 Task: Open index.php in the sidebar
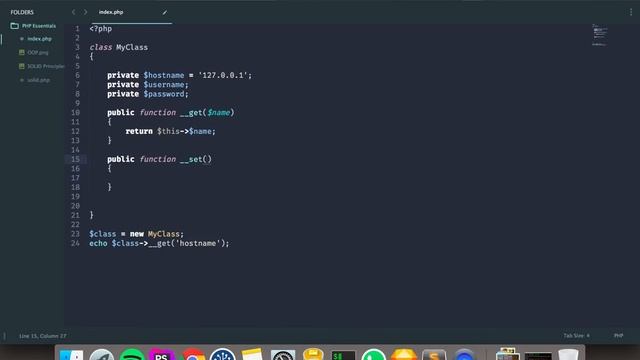pyautogui.click(x=39, y=39)
